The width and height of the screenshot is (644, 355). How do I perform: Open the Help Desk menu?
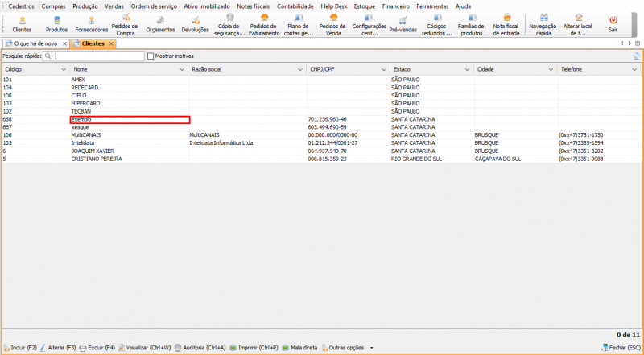(334, 6)
